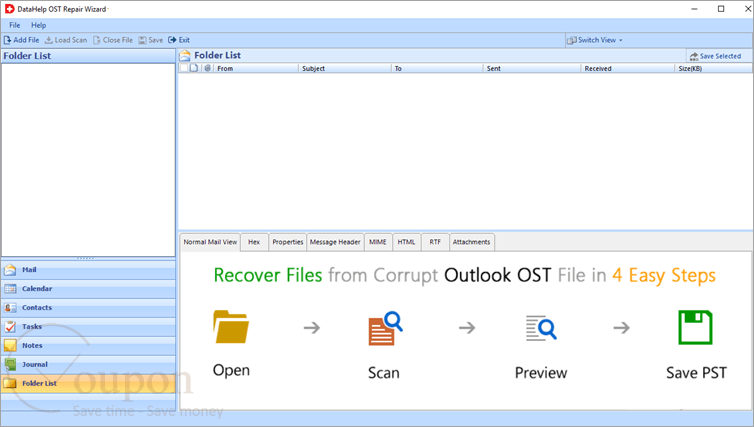Click the Add File toolbar icon
The height and width of the screenshot is (427, 754).
[7, 40]
